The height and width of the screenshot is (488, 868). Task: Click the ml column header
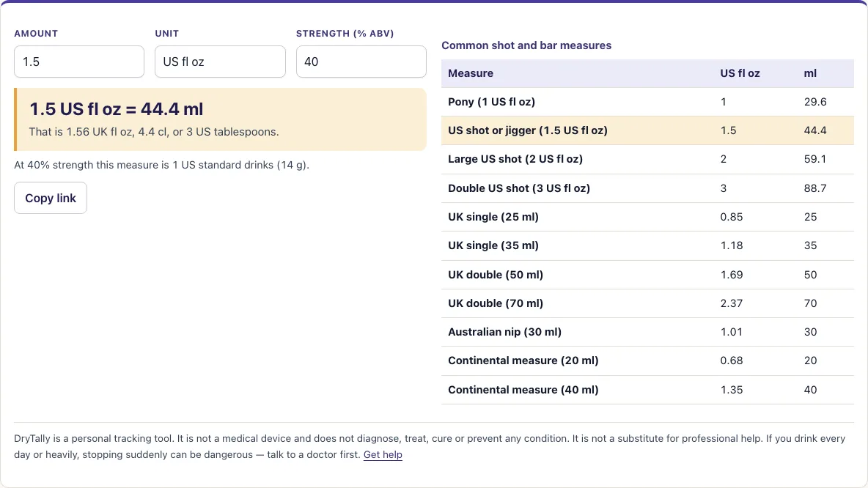coord(810,73)
